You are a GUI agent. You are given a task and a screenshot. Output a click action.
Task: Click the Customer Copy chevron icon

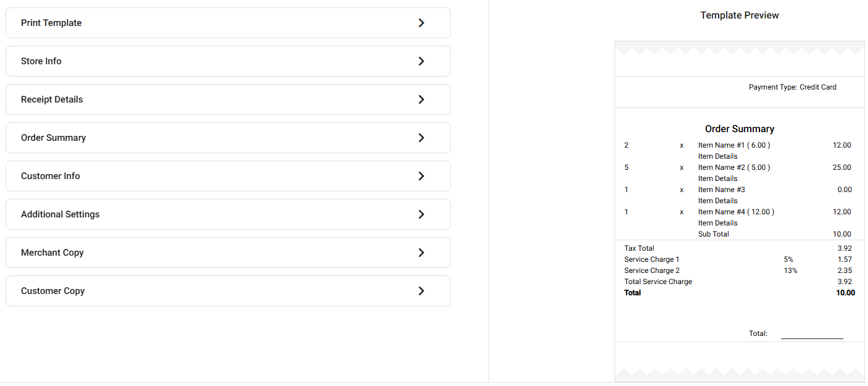[x=421, y=291]
